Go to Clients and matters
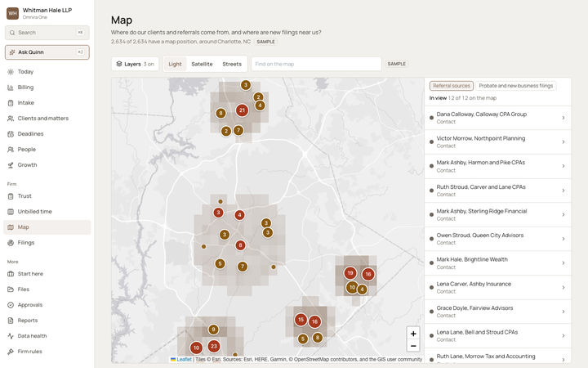This screenshot has height=368, width=588. (x=47, y=119)
